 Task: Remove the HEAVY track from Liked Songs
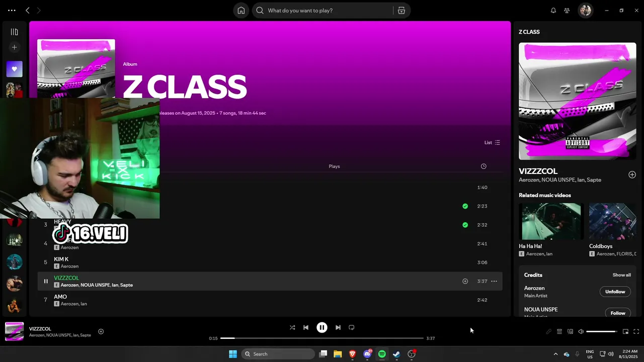[465, 225]
